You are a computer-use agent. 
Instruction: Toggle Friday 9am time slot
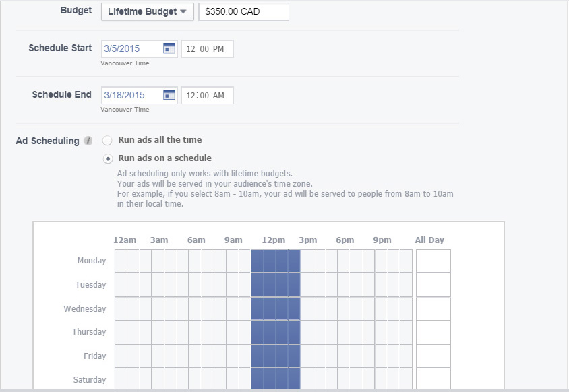tap(232, 356)
